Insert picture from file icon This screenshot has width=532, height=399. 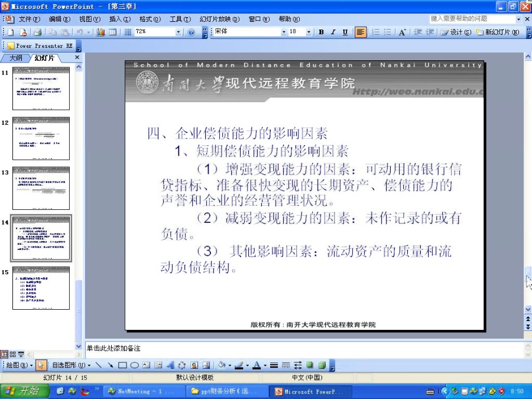[206, 365]
